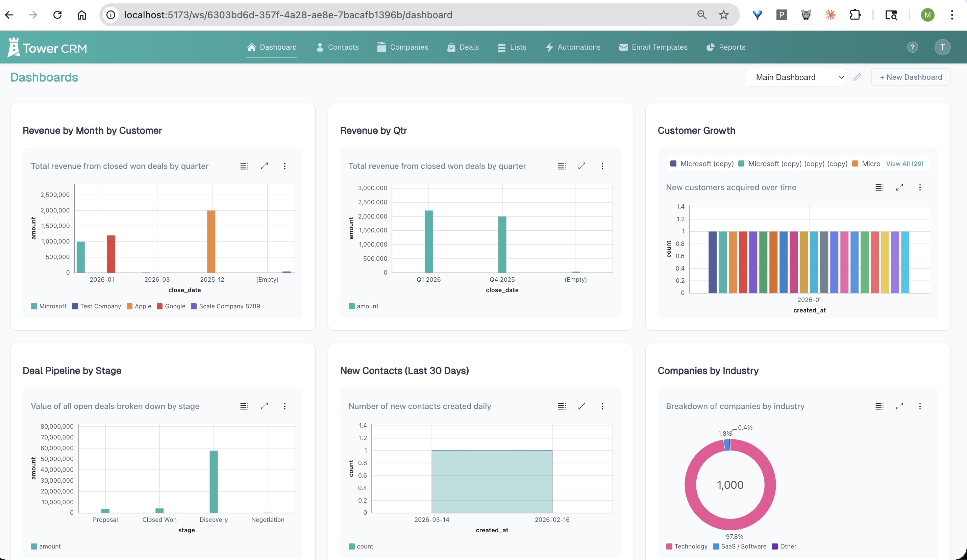Bookmark page with the star icon
Image resolution: width=967 pixels, height=560 pixels.
pyautogui.click(x=723, y=15)
